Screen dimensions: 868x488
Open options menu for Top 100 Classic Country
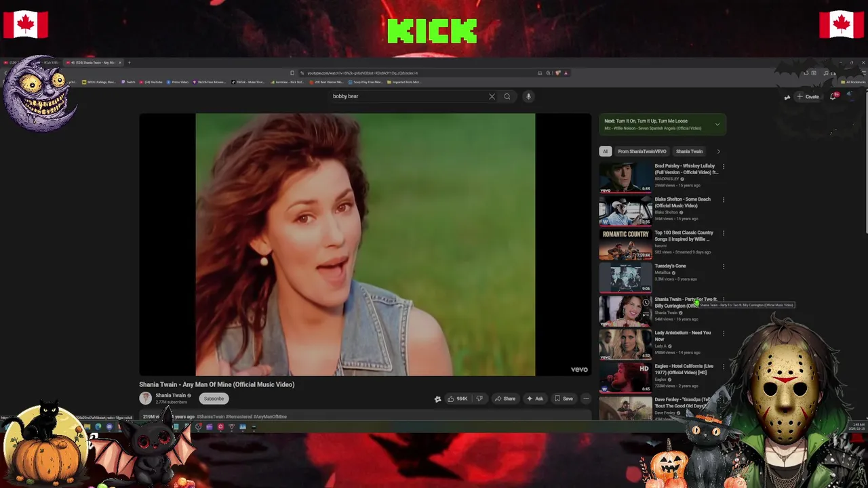click(724, 233)
